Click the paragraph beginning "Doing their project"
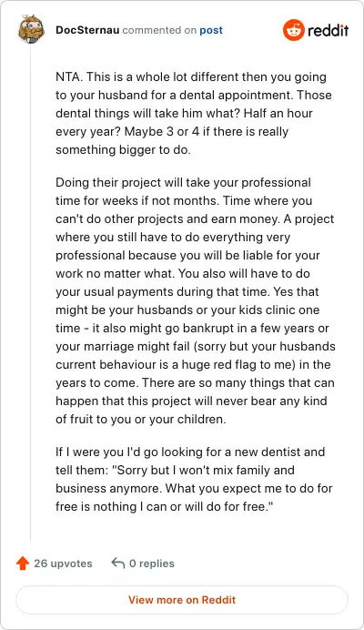Image resolution: width=364 pixels, height=630 pixels. pyautogui.click(x=196, y=300)
